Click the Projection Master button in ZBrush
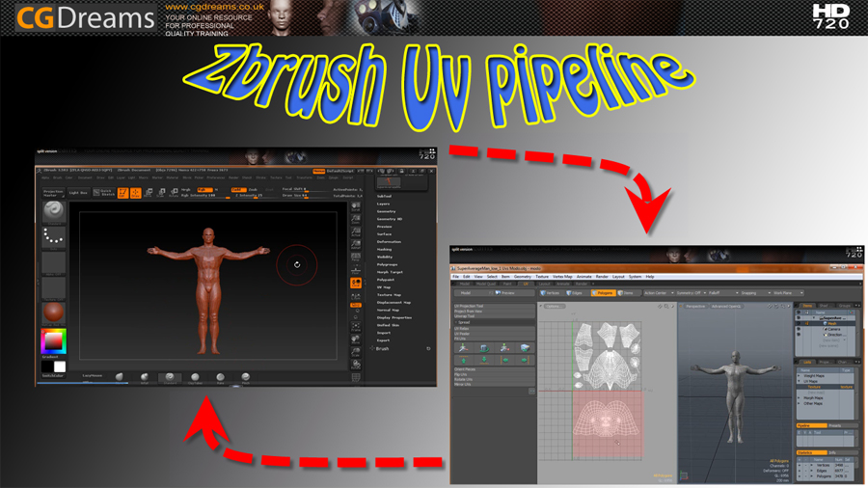 53,193
